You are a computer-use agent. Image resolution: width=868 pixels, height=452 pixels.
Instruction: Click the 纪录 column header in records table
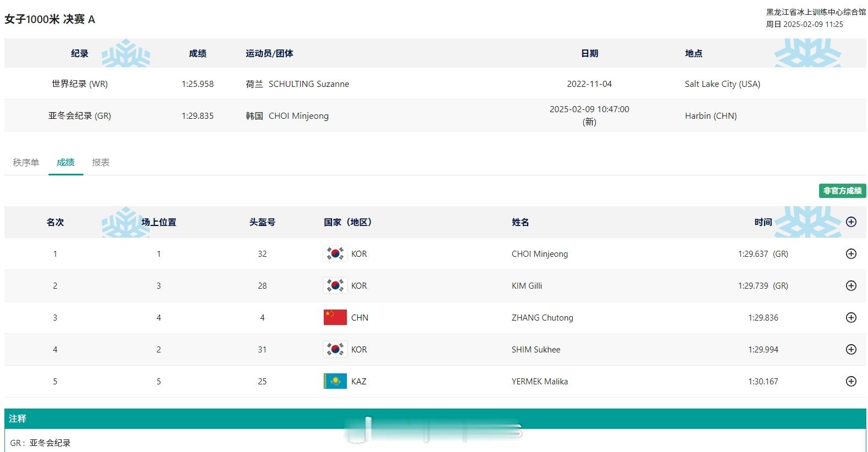coord(80,53)
